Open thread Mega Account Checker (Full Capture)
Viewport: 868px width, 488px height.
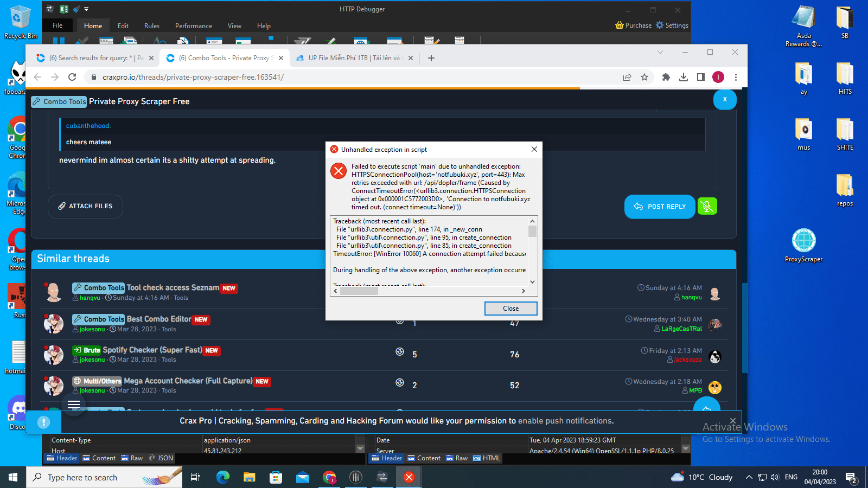(x=188, y=381)
